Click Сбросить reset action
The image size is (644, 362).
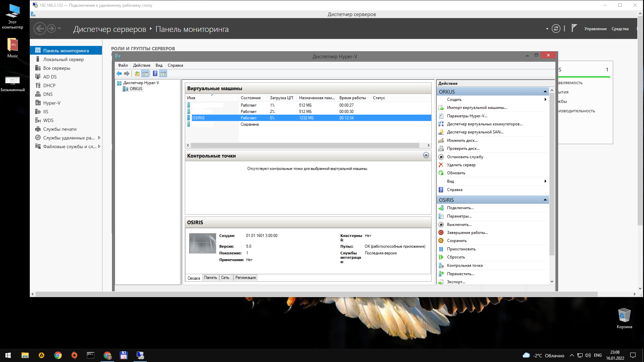[x=456, y=257]
